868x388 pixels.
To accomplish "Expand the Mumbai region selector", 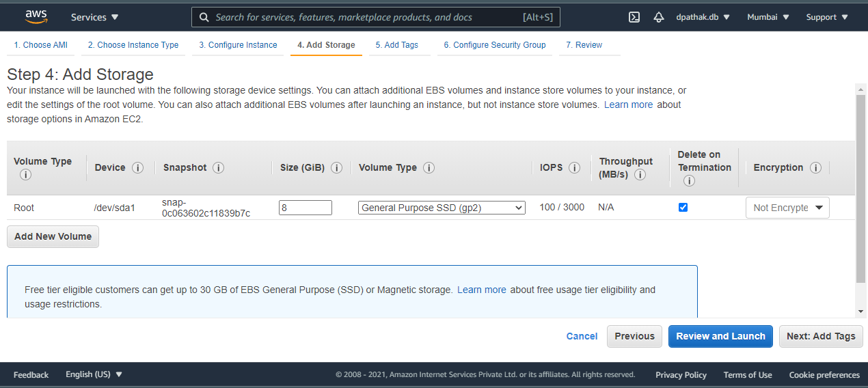I will [x=768, y=17].
